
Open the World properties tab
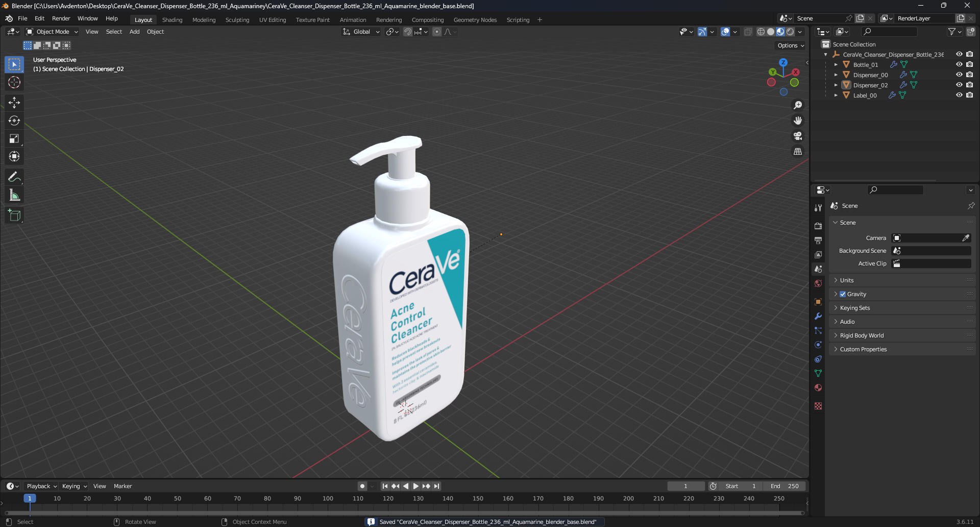[818, 283]
